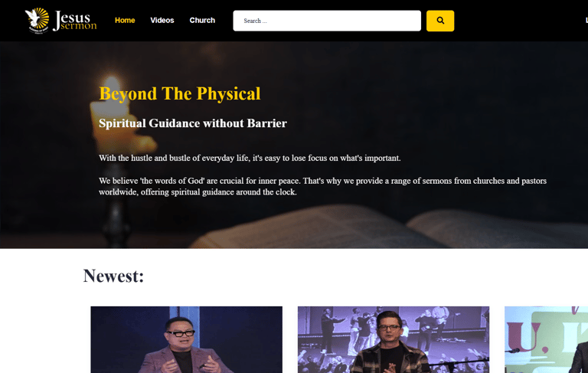588x373 pixels.
Task: Open the Church menu item
Action: (202, 20)
